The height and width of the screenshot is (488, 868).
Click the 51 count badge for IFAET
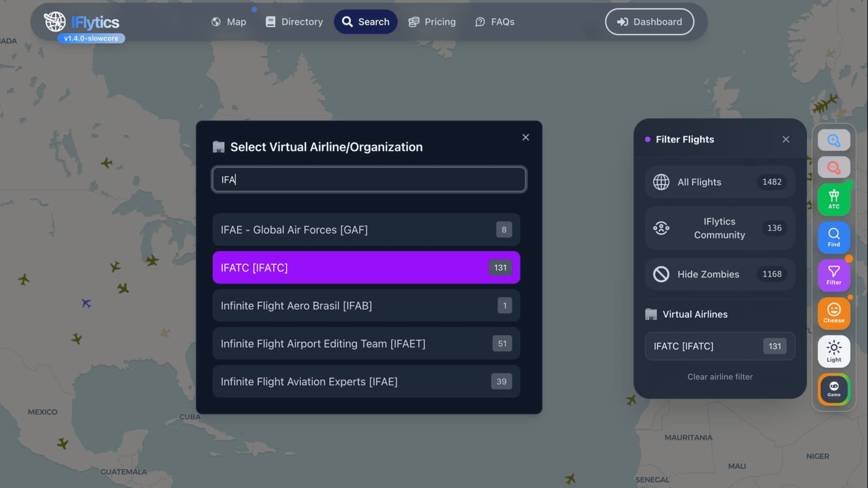click(502, 344)
